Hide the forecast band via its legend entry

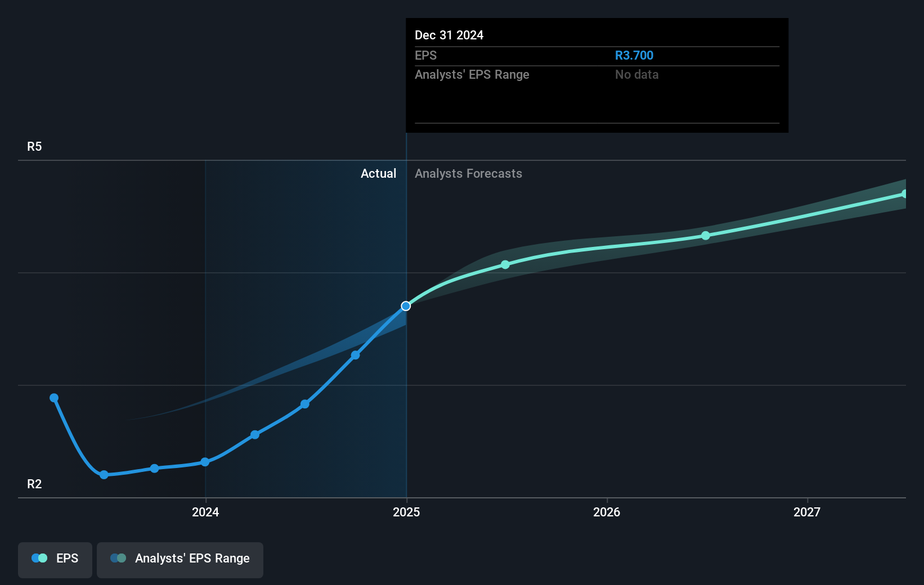pyautogui.click(x=180, y=558)
